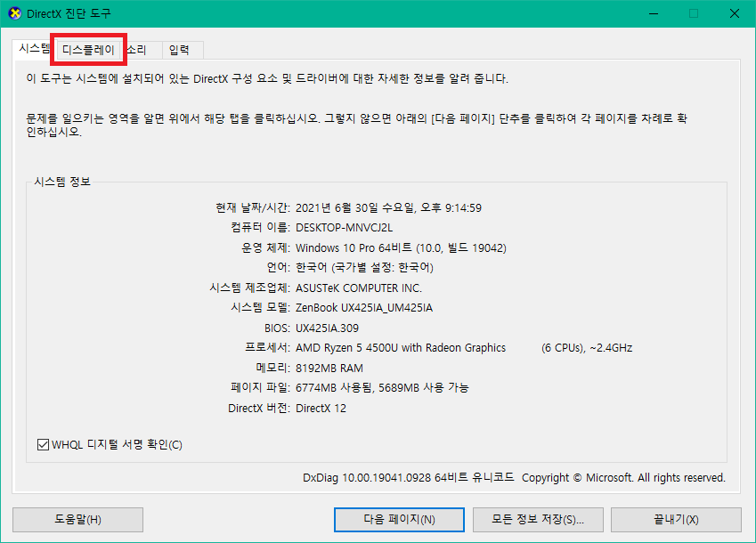Switch to the 시스템 tab
This screenshot has height=543, width=756.
coord(33,49)
